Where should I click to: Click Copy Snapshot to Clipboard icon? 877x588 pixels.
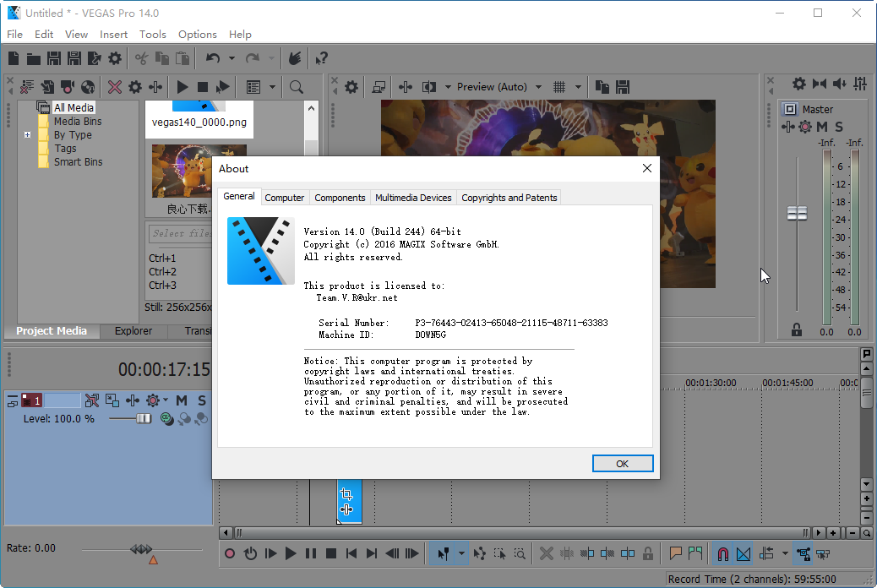click(602, 87)
